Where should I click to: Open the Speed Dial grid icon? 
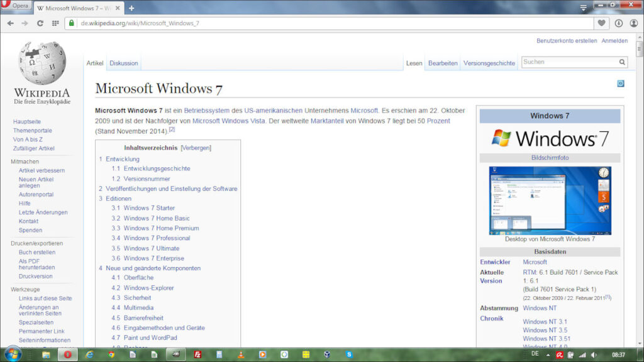point(55,23)
